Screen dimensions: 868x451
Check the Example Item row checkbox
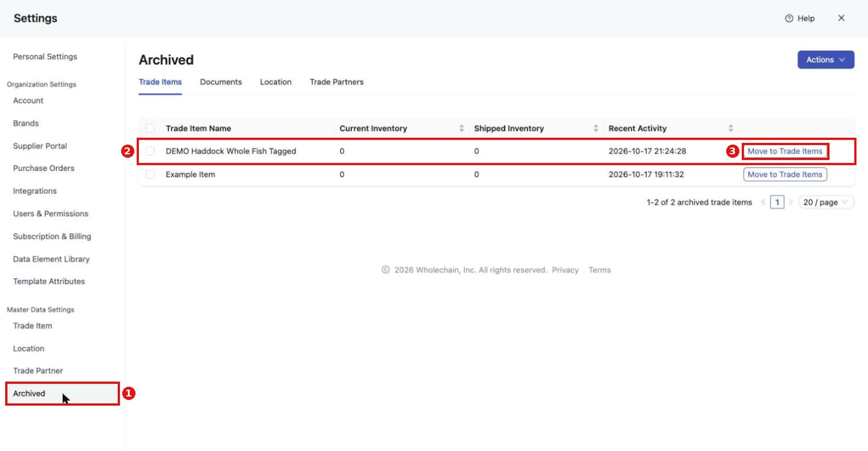point(150,174)
